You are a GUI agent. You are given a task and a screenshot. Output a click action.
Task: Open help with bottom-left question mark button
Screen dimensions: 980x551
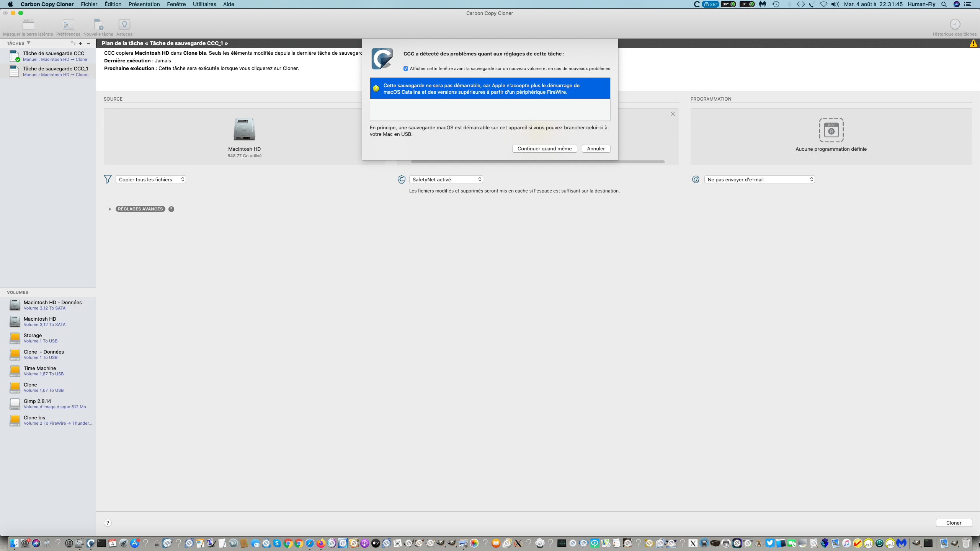[x=108, y=523]
